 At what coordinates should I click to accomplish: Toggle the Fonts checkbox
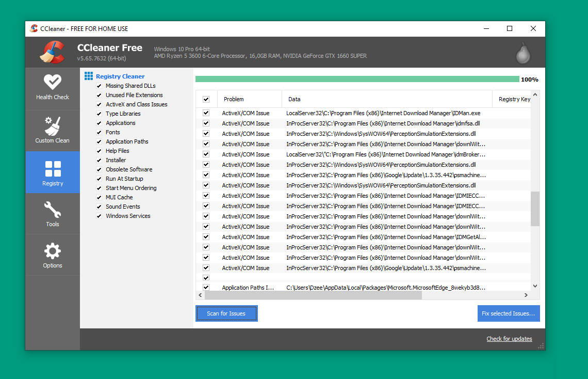99,133
